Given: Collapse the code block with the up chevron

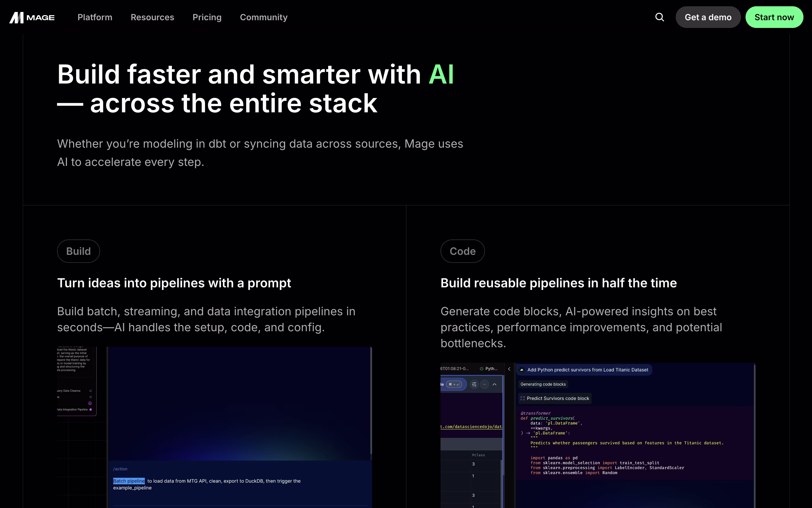Looking at the screenshot, I should [494, 384].
